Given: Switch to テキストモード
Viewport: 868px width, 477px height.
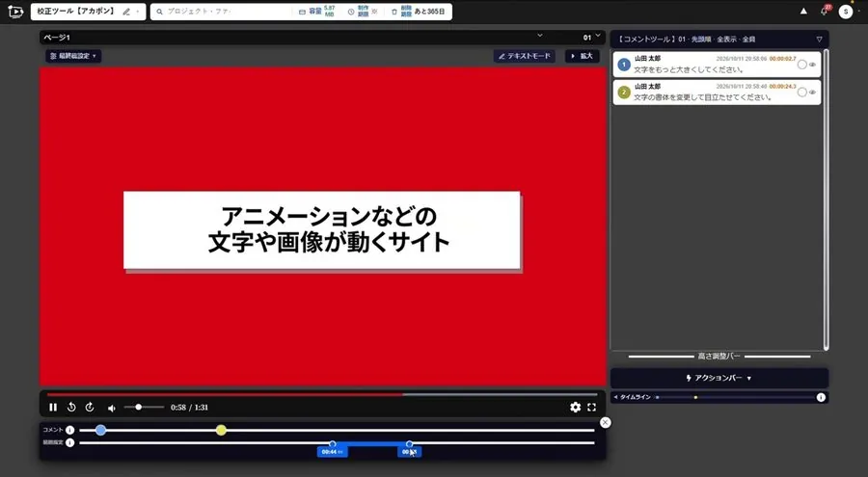Looking at the screenshot, I should click(525, 56).
